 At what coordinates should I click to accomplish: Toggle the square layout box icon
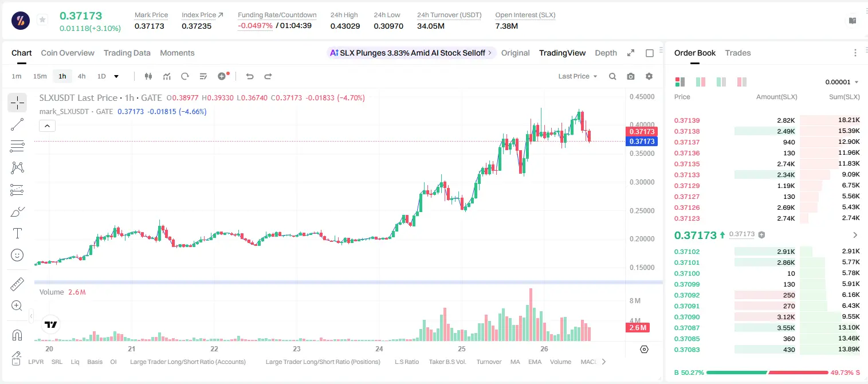coord(650,53)
